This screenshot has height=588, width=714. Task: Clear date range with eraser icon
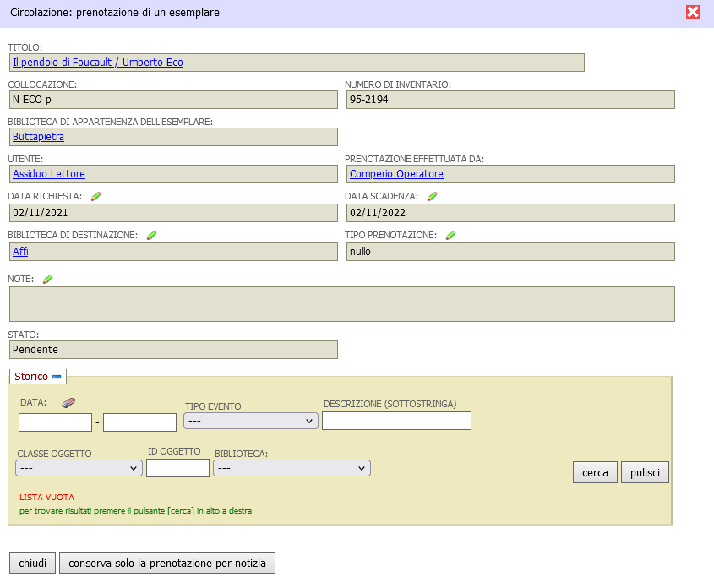[x=68, y=403]
